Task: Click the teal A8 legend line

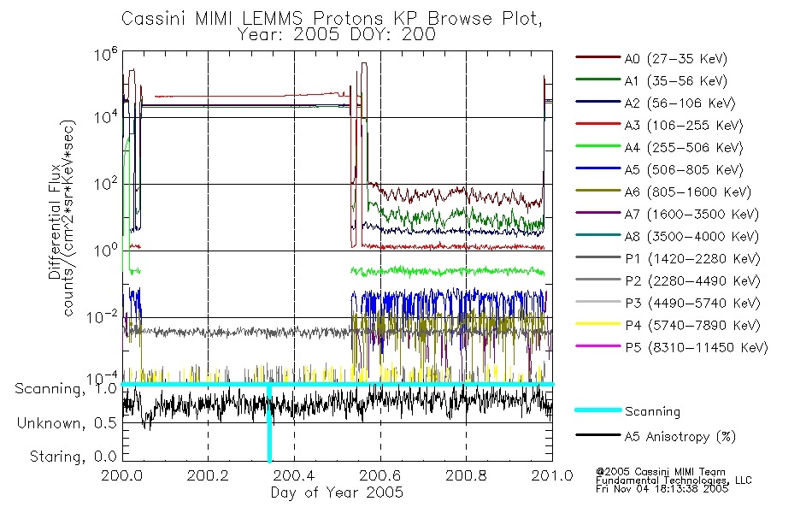Action: (597, 235)
